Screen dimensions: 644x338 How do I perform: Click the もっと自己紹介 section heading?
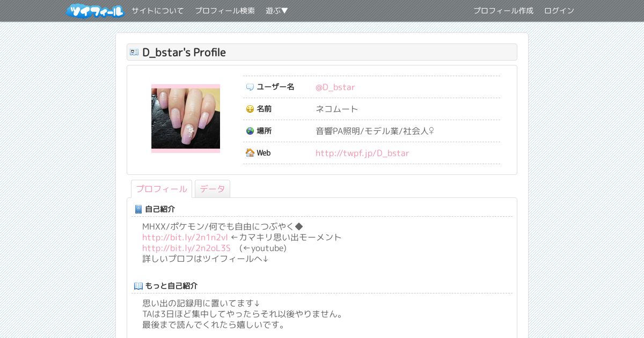coord(171,286)
